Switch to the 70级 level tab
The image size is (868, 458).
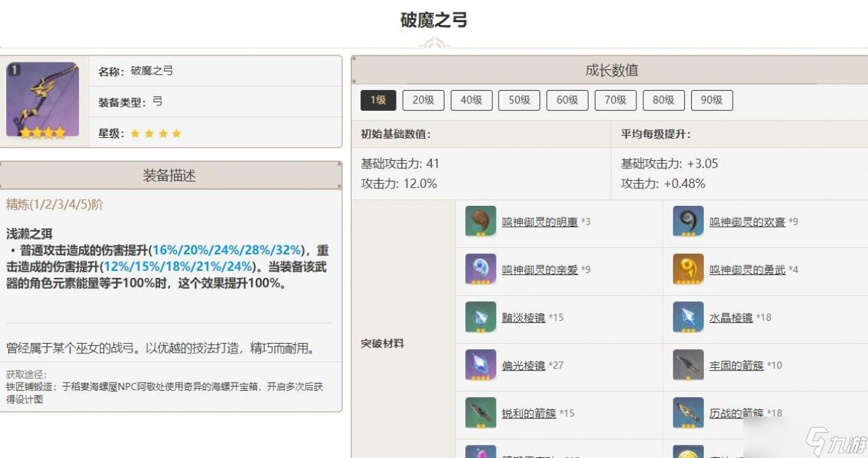[x=616, y=100]
